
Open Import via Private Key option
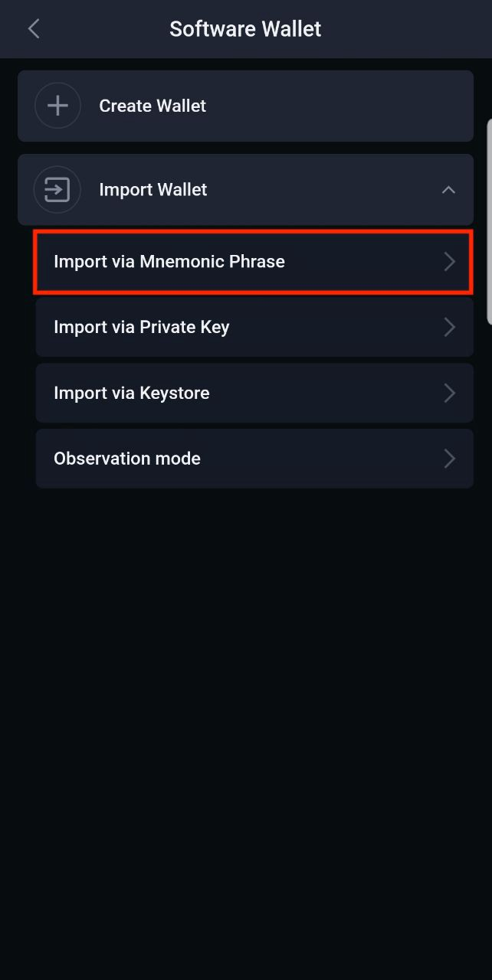tap(254, 328)
